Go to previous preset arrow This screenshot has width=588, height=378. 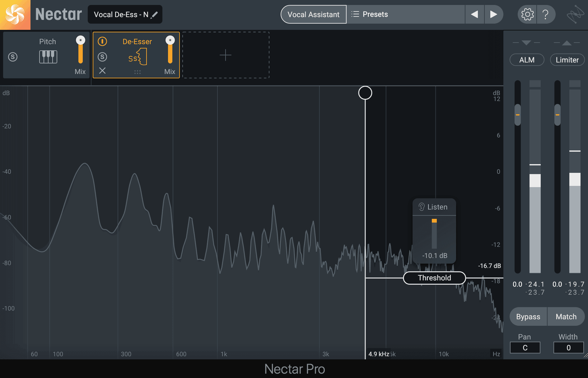tap(474, 14)
